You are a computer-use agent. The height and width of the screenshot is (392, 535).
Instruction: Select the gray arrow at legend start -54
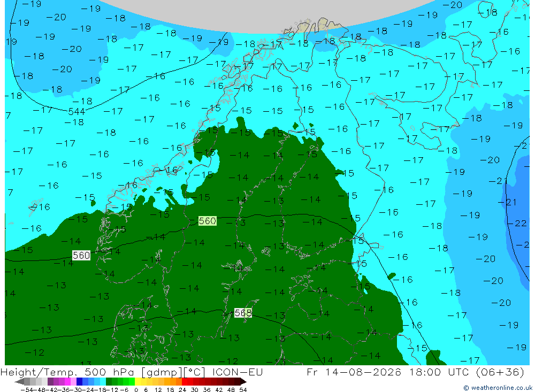19,382
